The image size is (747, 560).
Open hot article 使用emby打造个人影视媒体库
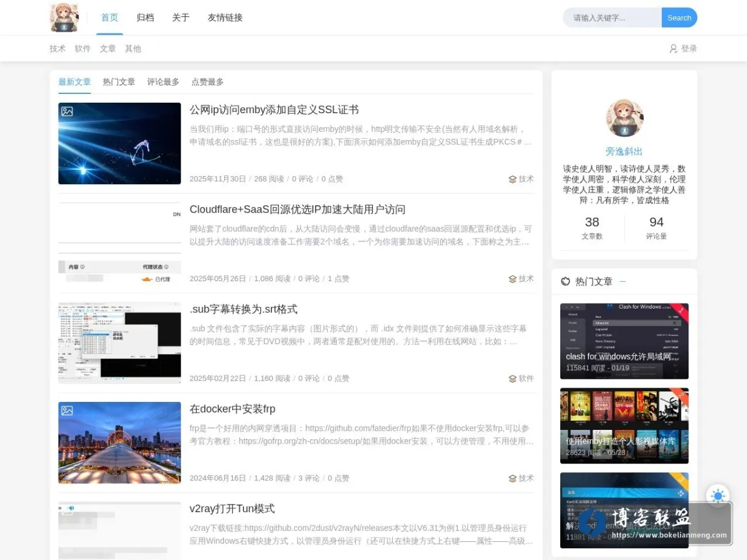(x=624, y=426)
